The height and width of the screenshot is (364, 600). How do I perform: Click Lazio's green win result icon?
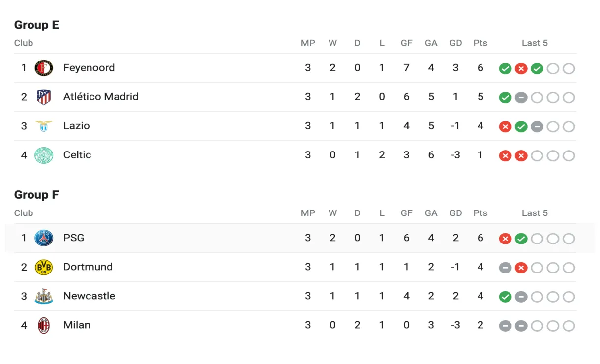click(x=521, y=127)
